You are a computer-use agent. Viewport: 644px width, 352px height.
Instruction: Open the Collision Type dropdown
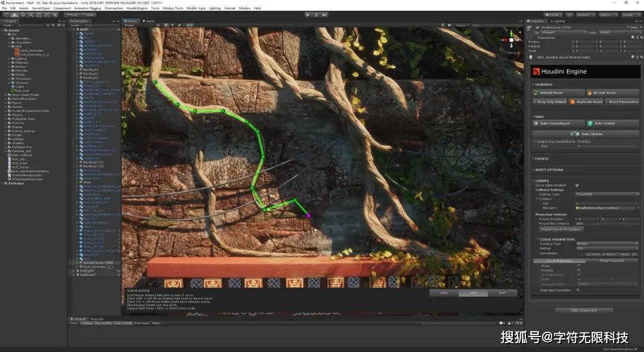[x=606, y=194]
